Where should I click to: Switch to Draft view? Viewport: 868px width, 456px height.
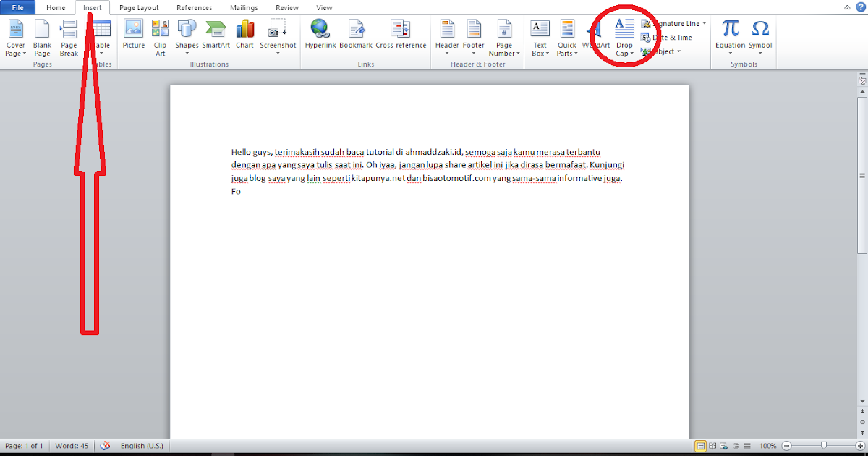[747, 446]
